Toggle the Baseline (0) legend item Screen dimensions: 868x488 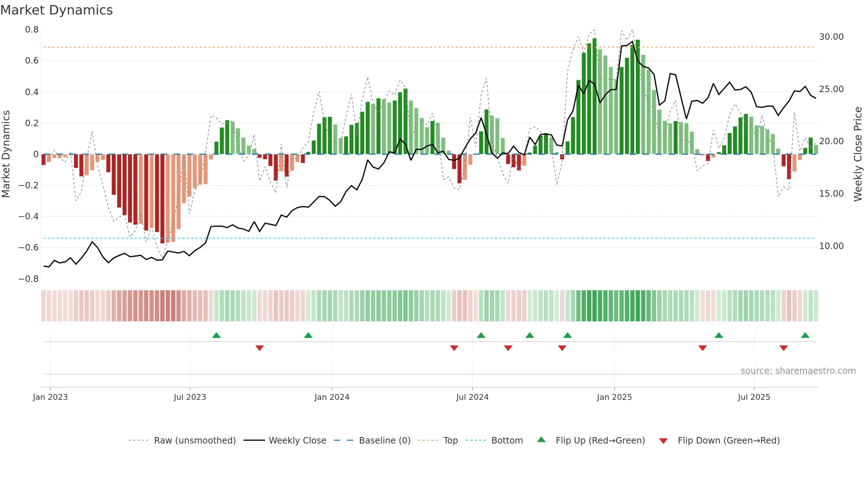(x=372, y=440)
